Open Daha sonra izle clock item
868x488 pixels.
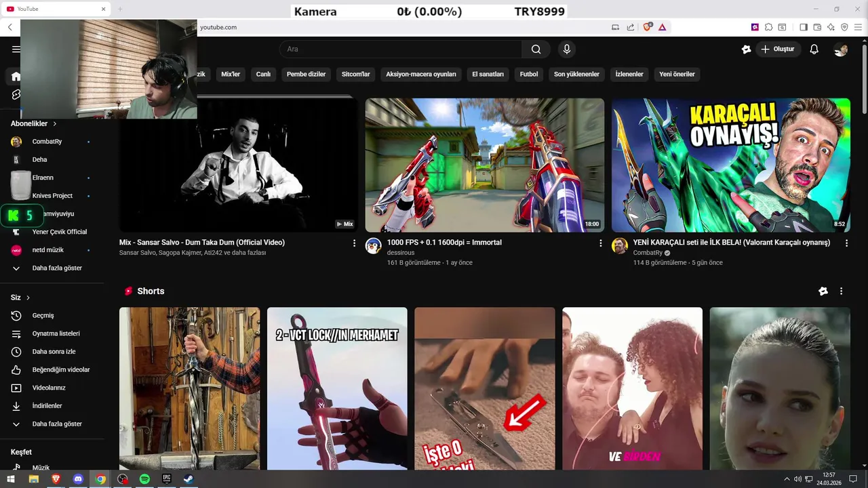click(52, 352)
